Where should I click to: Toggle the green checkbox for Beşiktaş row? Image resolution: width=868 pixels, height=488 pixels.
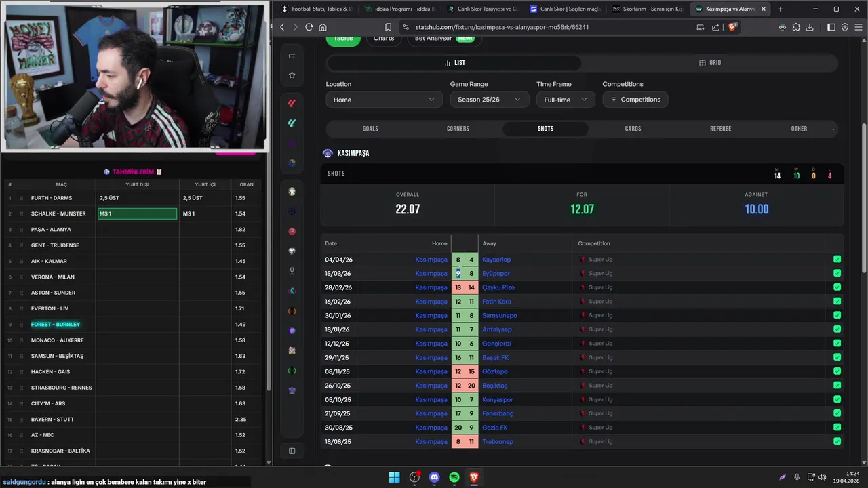tap(837, 386)
